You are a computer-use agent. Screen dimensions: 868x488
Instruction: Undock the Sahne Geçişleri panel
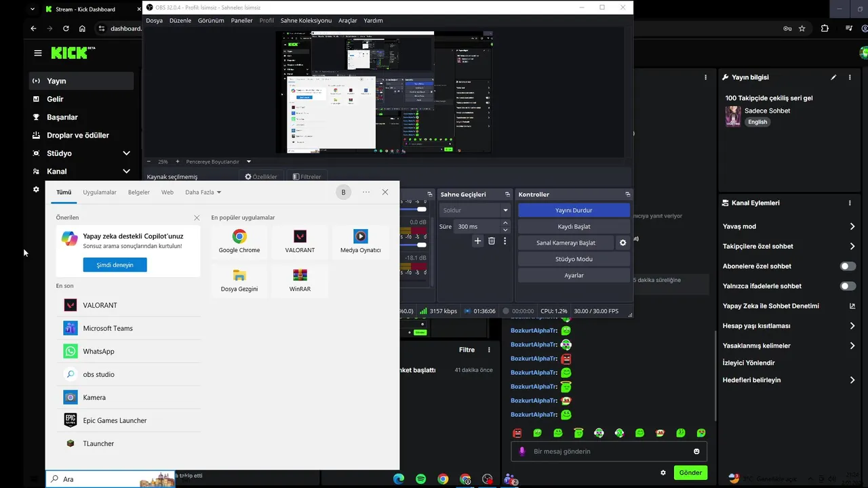point(507,195)
